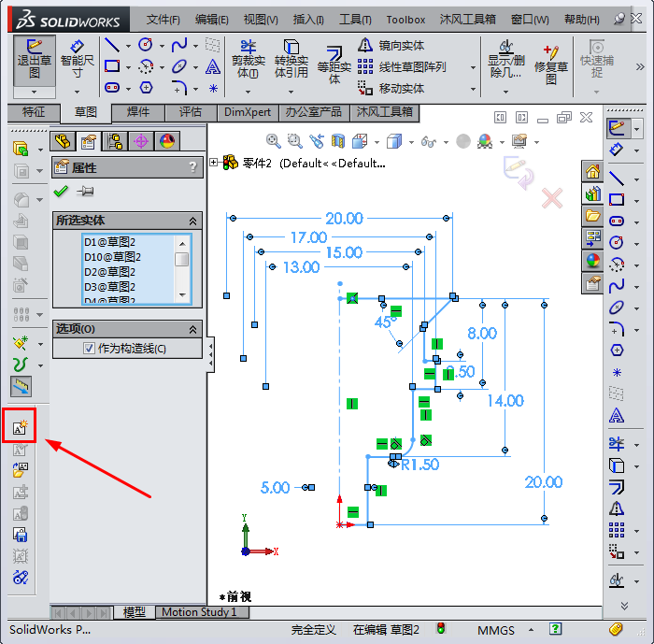Toggle the 作为构造线 checkbox
Viewport: 654px width, 644px height.
click(90, 349)
